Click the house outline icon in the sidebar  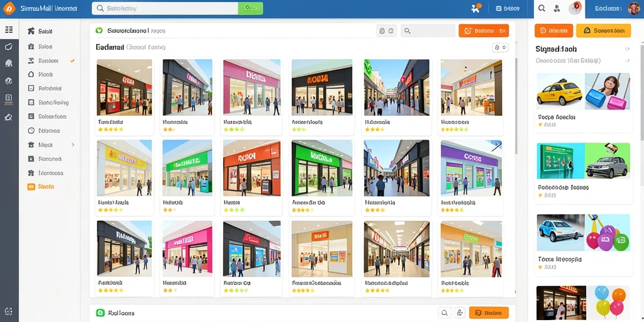pos(31,74)
